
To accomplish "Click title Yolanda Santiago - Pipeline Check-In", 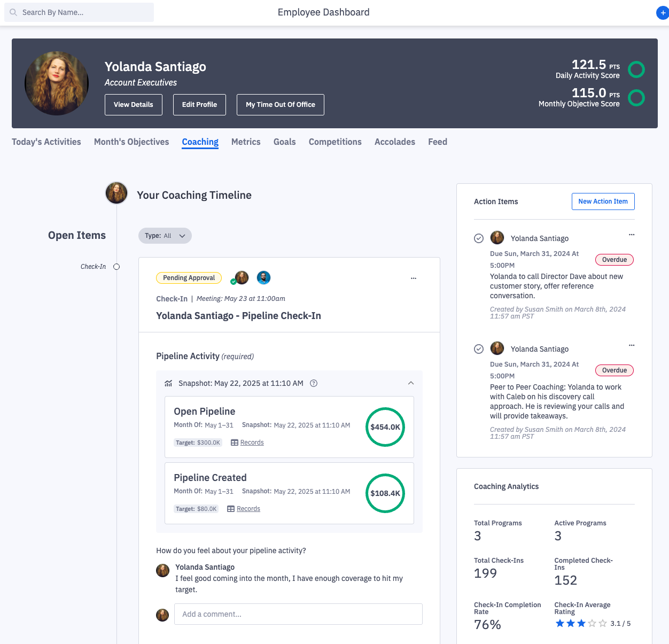I will pyautogui.click(x=238, y=316).
